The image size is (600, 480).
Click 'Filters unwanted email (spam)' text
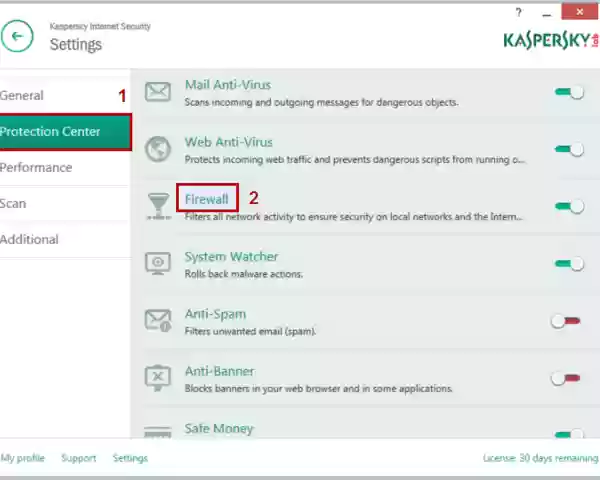250,331
